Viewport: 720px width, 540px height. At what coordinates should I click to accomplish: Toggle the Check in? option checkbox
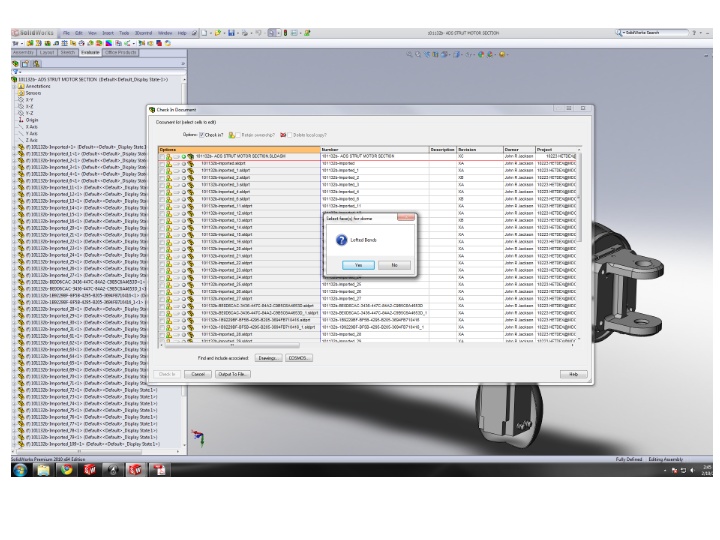(202, 135)
